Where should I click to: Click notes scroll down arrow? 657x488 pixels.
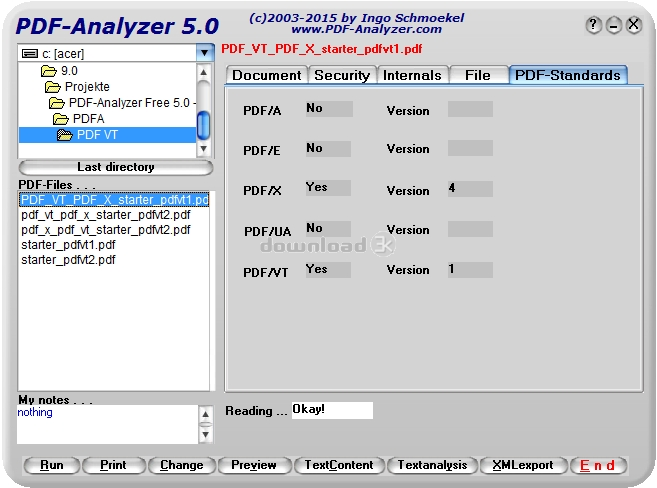[205, 435]
